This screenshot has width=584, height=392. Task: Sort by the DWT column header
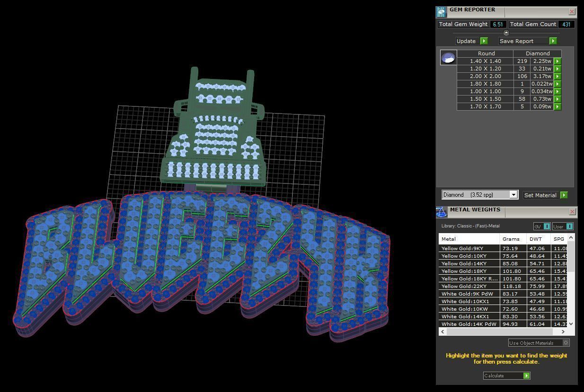539,239
